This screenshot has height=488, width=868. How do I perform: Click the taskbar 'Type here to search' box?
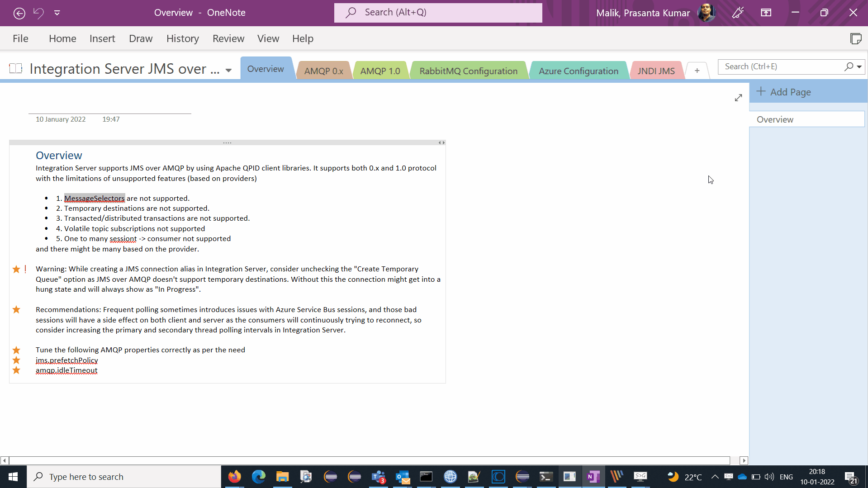[x=124, y=477]
